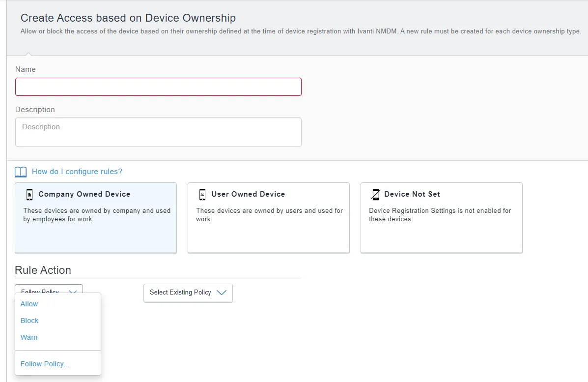This screenshot has height=382, width=588.
Task: Select Follow Policy... menu option
Action: click(45, 364)
